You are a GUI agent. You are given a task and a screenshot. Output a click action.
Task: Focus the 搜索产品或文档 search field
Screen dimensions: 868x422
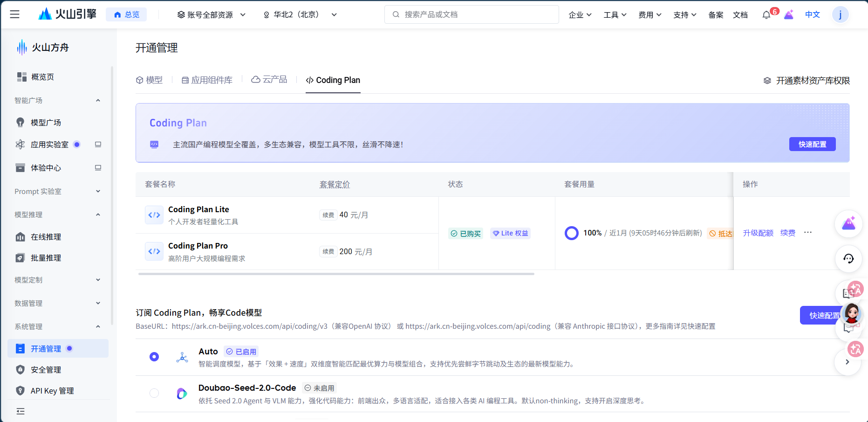pyautogui.click(x=472, y=14)
